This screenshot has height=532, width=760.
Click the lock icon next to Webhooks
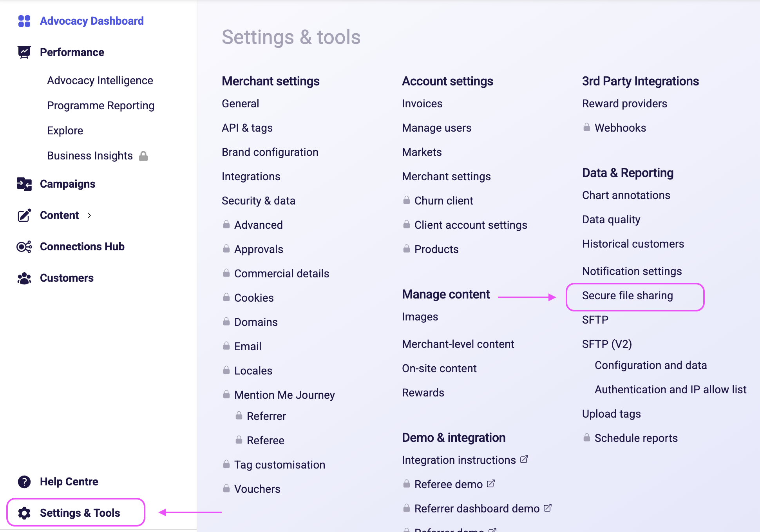coord(587,127)
